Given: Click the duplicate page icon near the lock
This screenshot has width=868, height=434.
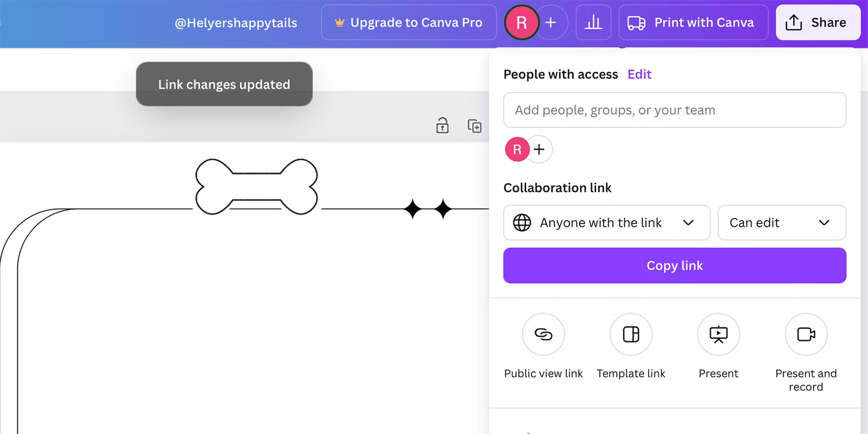Looking at the screenshot, I should 475,126.
